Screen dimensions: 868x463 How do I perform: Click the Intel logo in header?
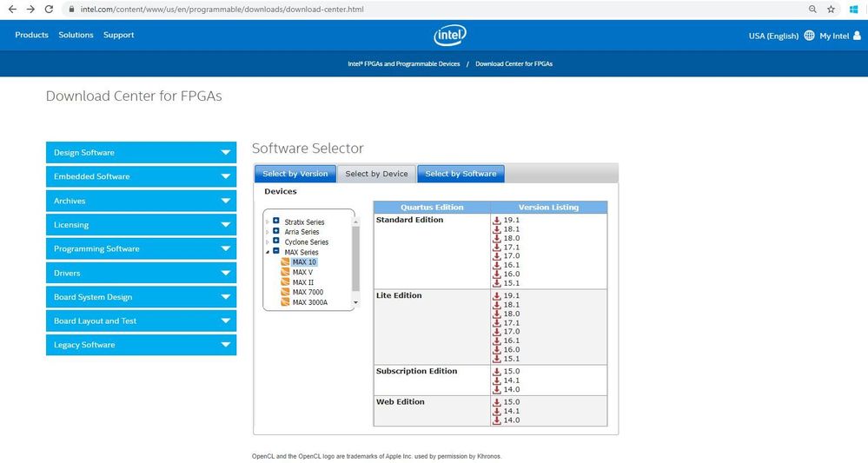click(449, 36)
